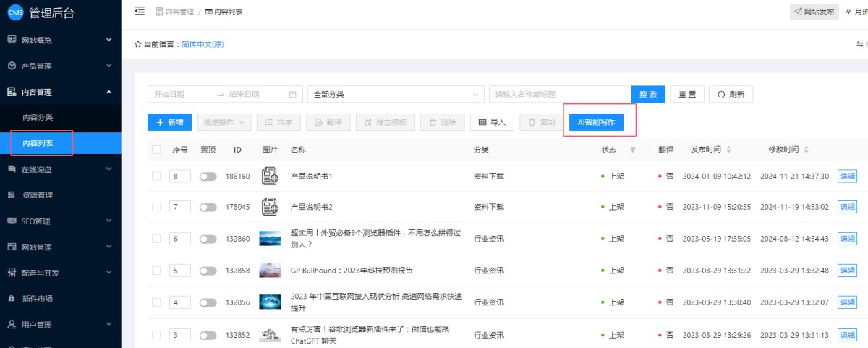Toggle the pin switch for ID 186160
The height and width of the screenshot is (348, 868).
[x=208, y=177]
